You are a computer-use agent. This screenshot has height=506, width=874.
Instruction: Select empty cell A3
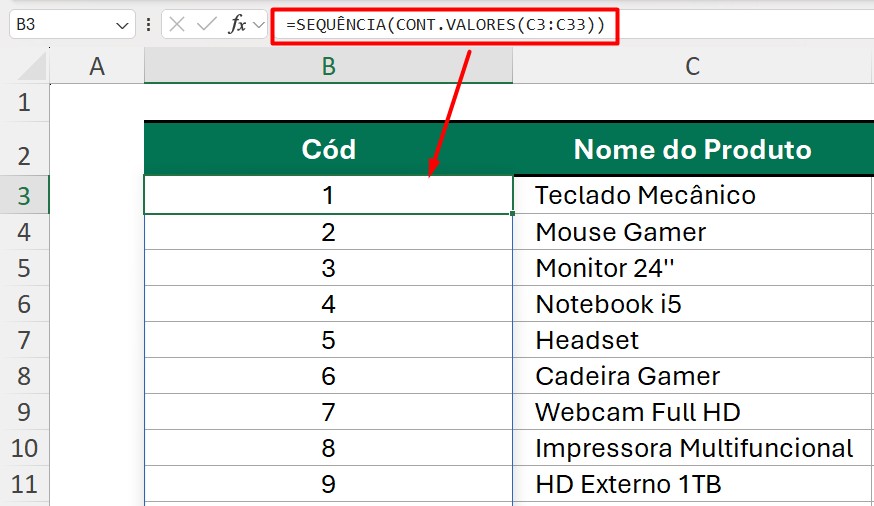[97, 195]
